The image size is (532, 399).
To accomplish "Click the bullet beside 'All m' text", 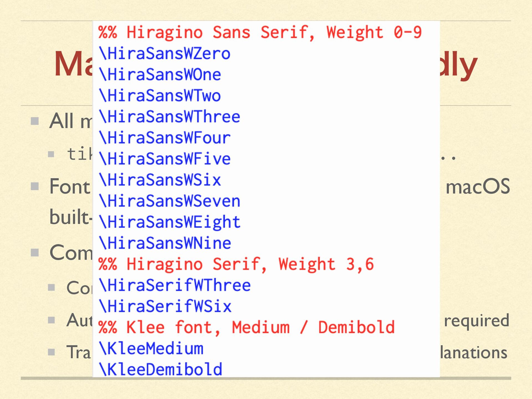I will pos(35,121).
